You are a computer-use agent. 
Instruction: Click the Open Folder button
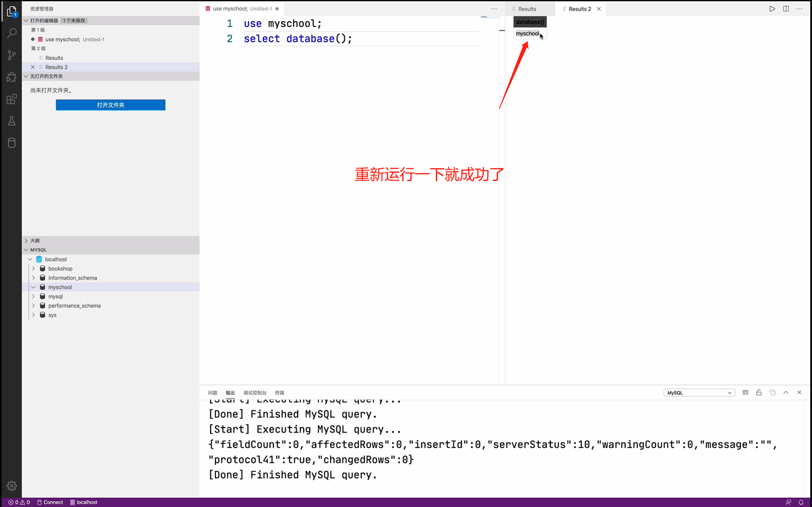click(111, 105)
